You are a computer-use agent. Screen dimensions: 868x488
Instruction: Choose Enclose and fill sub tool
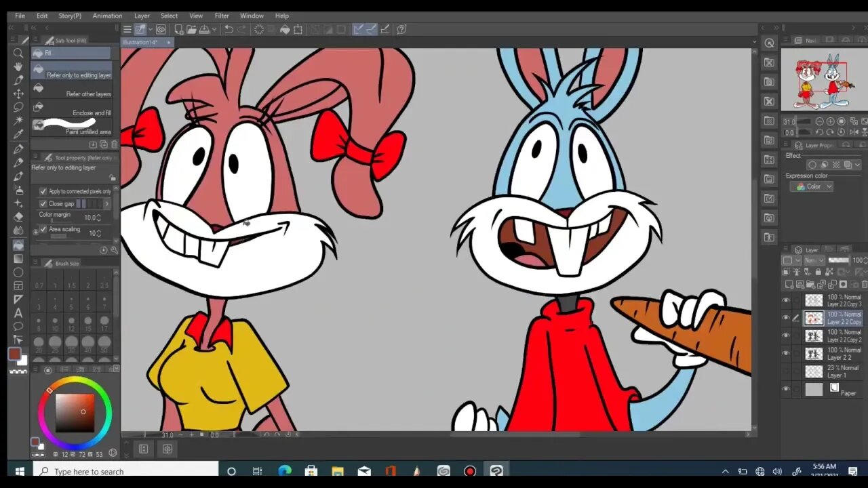click(71, 109)
